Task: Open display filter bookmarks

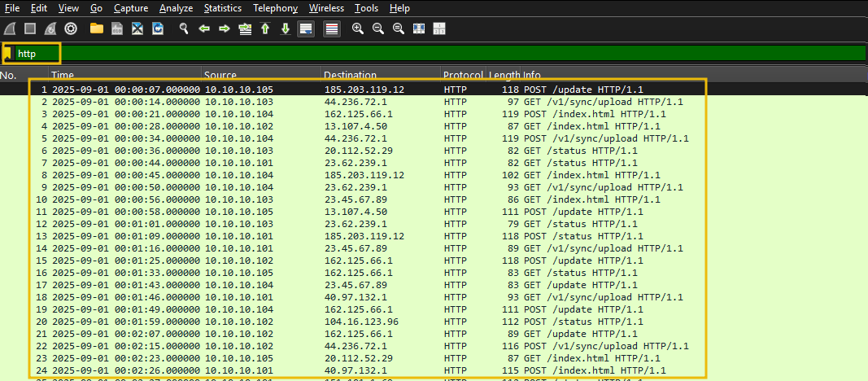Action: [x=8, y=54]
